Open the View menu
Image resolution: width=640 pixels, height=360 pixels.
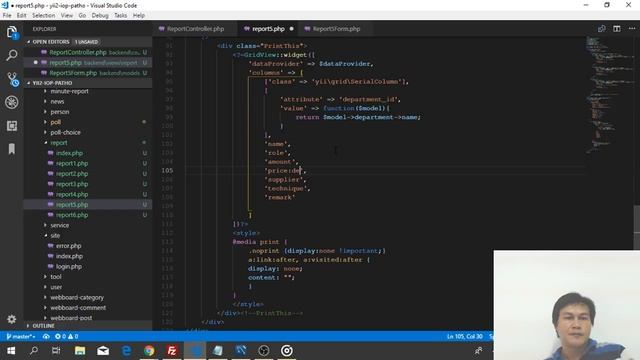pyautogui.click(x=67, y=16)
